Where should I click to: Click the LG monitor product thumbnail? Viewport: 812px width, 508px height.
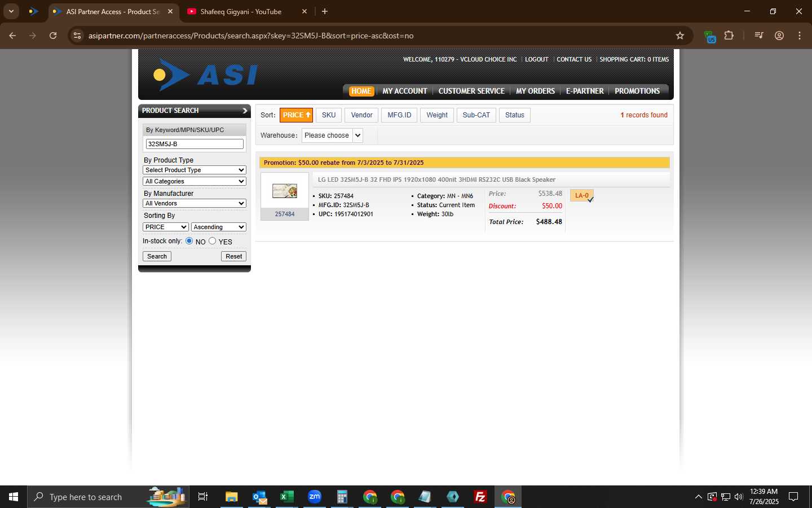click(285, 191)
